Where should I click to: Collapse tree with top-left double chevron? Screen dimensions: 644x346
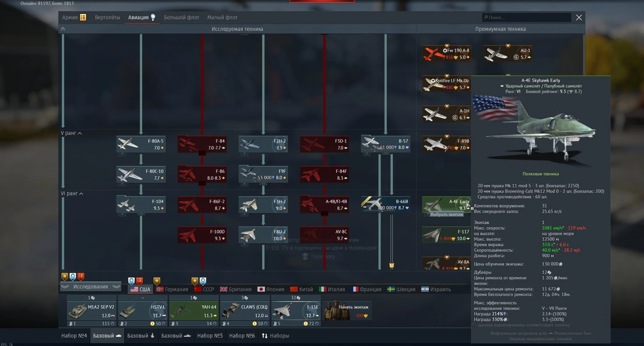click(x=63, y=29)
